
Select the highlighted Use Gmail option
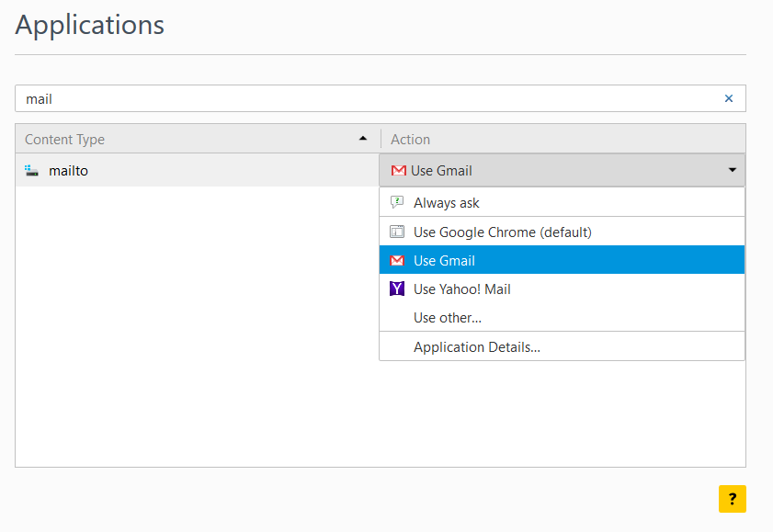[562, 260]
